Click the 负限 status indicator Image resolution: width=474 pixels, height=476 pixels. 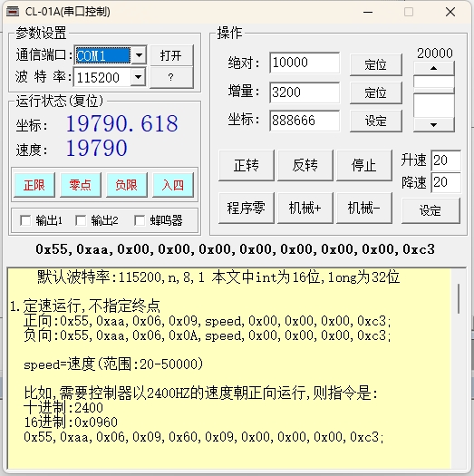click(127, 185)
